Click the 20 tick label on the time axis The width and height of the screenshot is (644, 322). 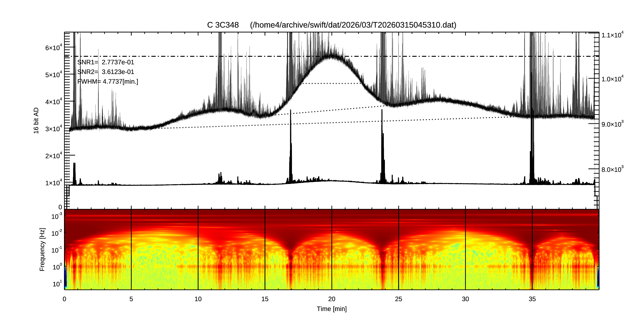tap(331, 299)
